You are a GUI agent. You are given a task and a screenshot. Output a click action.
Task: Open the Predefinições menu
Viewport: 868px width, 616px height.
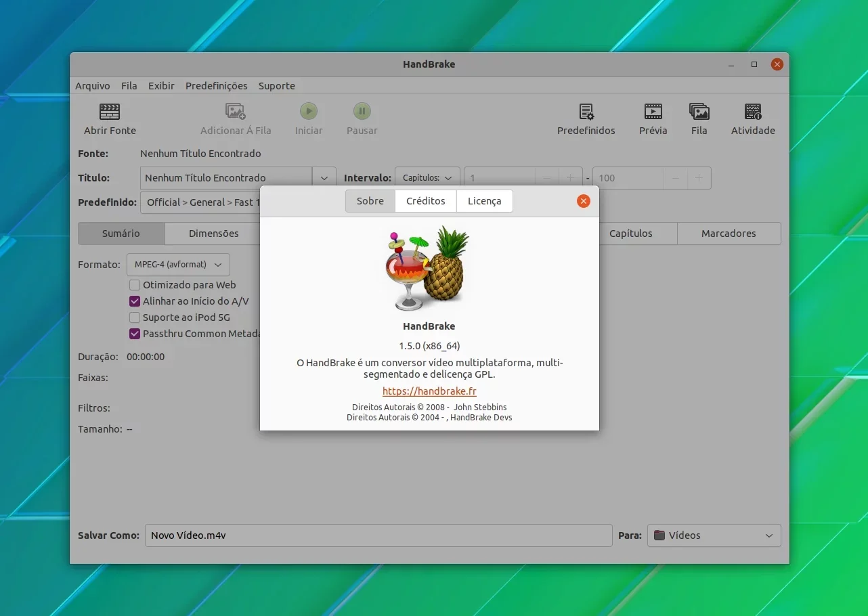pos(217,86)
